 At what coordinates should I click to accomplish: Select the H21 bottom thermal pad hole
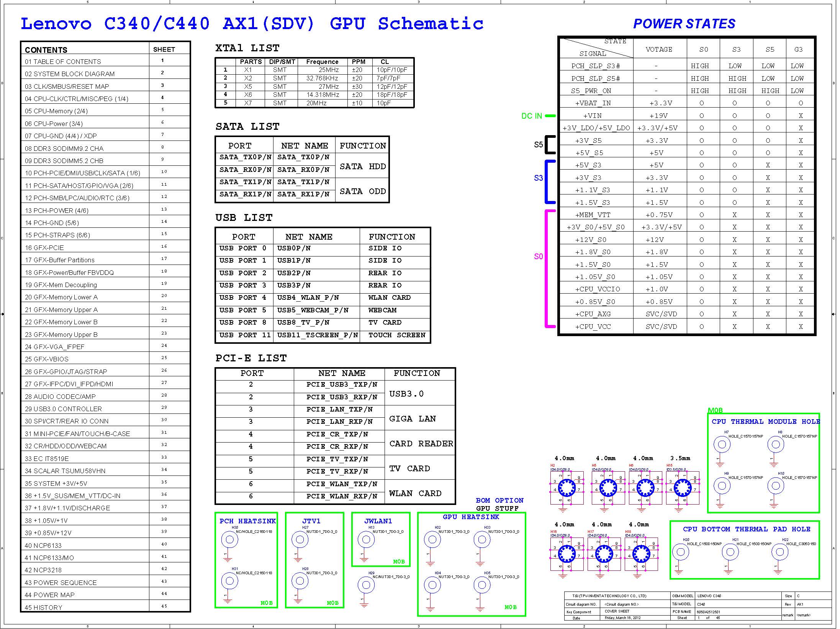pos(730,552)
